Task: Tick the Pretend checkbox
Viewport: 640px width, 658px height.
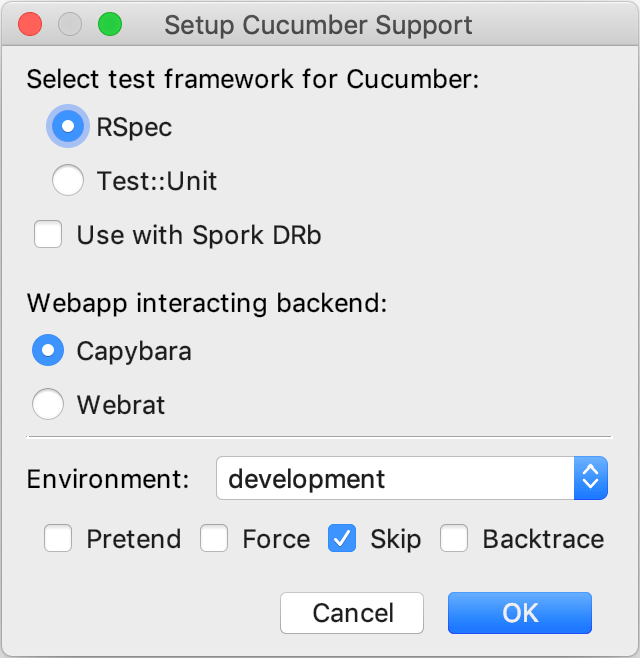Action: click(58, 539)
